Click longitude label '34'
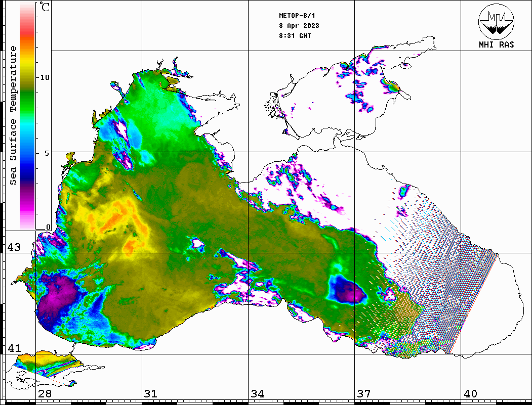Image resolution: width=532 pixels, height=405 pixels. coord(258,393)
